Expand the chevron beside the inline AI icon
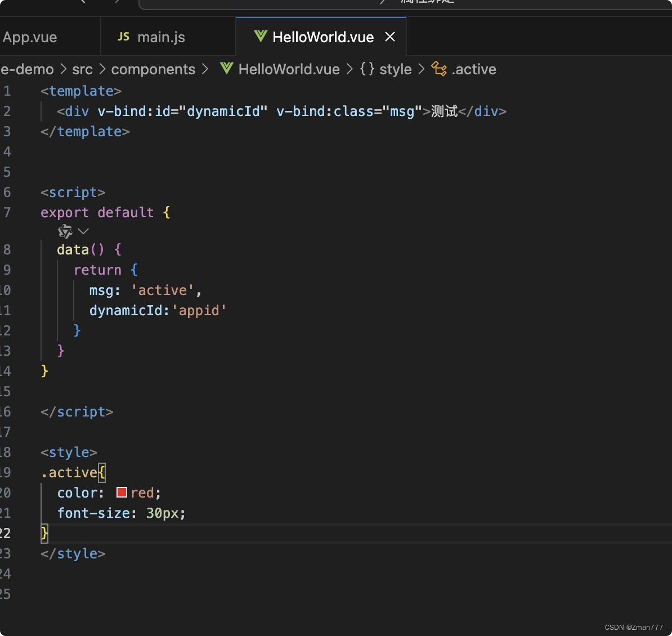 pos(82,231)
